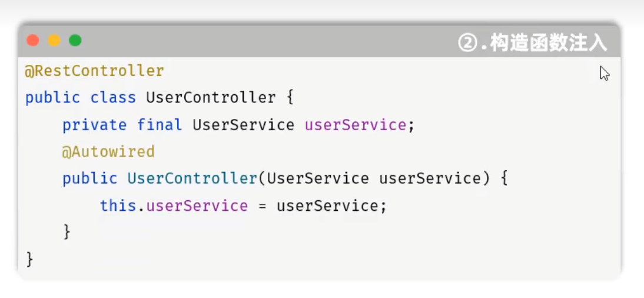Click the final closing brace of class

(29, 259)
